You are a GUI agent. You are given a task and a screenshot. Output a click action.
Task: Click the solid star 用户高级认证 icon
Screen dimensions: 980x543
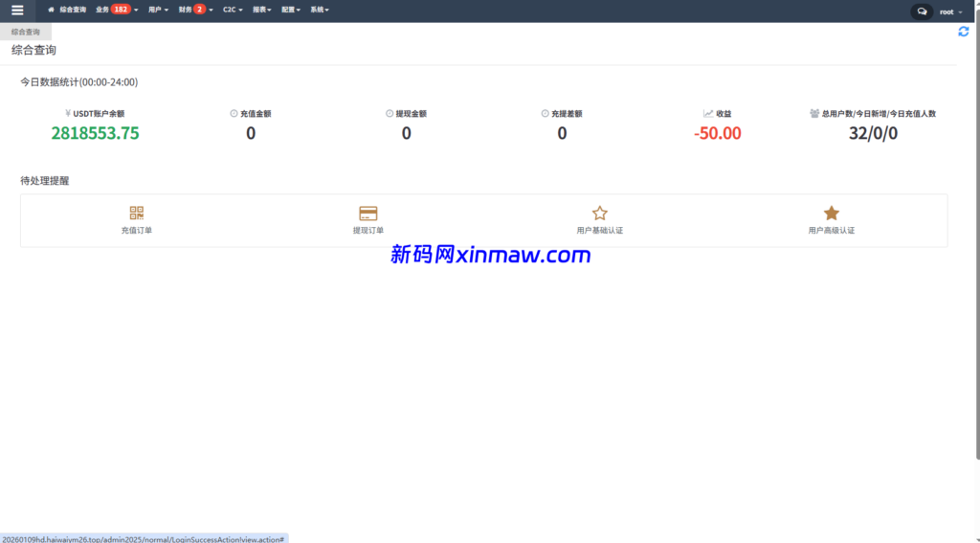point(832,214)
